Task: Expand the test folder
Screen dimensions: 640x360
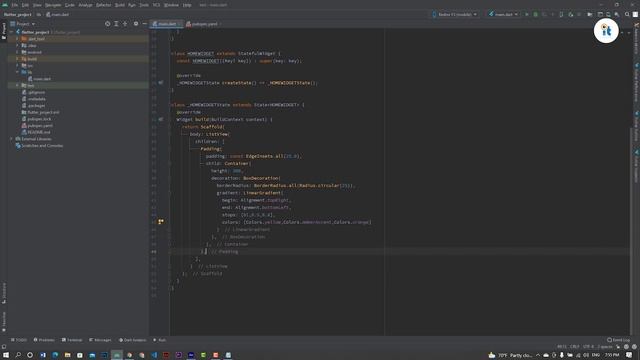Action: click(17, 85)
